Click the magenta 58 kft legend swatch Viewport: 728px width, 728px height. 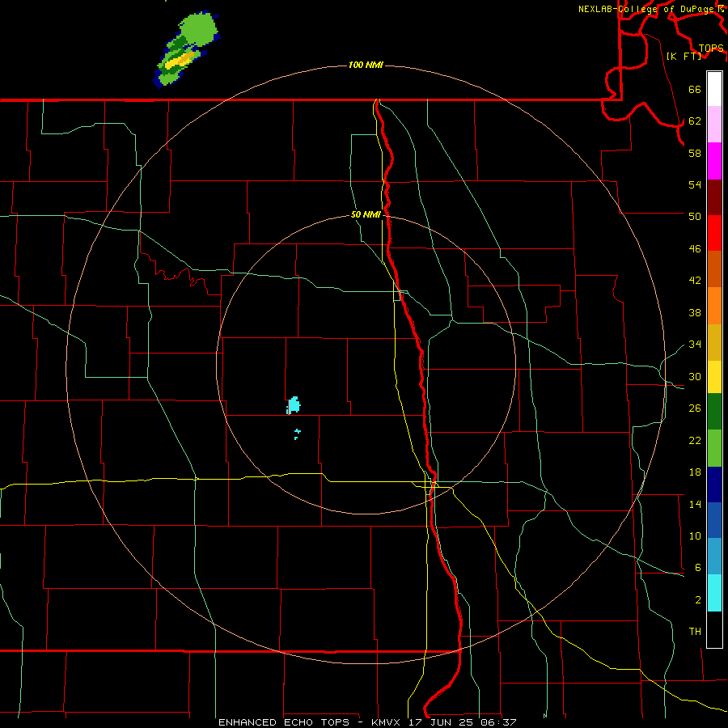[x=714, y=161]
